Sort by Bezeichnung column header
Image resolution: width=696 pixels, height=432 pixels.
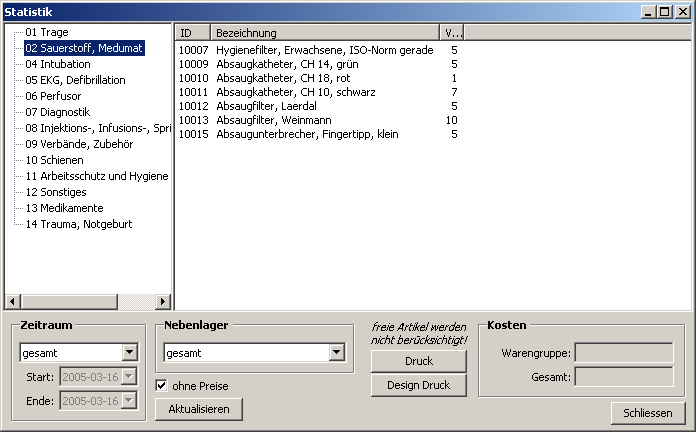click(325, 33)
